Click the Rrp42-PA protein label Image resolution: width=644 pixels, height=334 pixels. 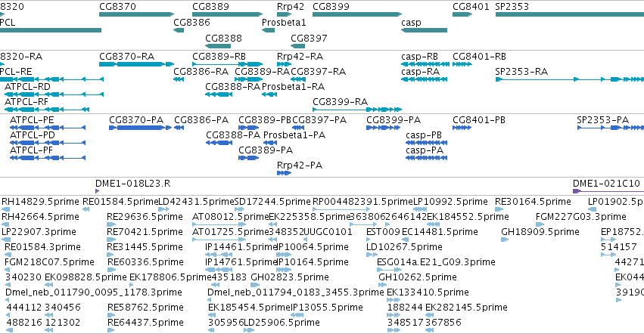[x=300, y=165]
